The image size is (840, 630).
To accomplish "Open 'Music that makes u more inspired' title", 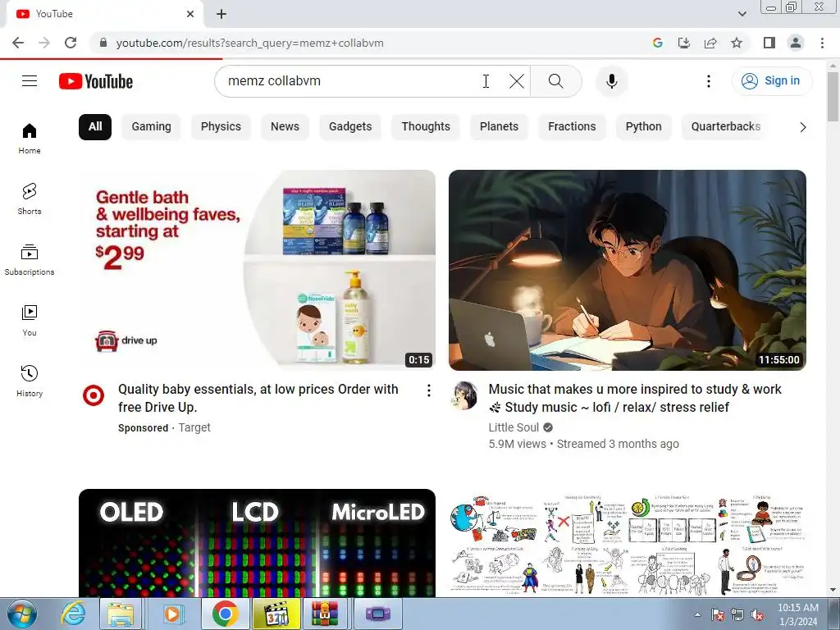I will point(635,398).
